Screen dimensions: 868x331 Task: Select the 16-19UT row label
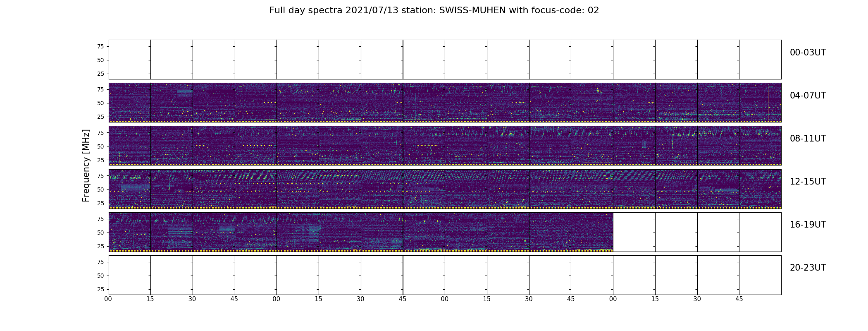(x=808, y=225)
